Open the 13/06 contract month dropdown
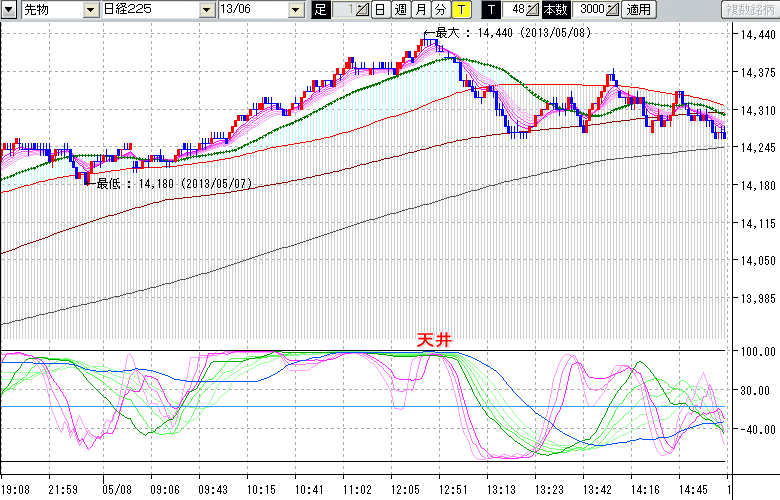This screenshot has height=500, width=780. pyautogui.click(x=295, y=10)
